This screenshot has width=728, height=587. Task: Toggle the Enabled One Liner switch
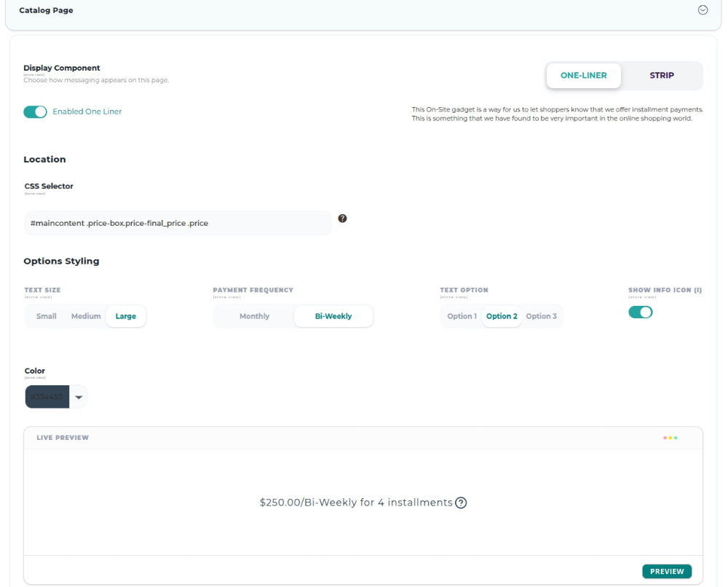[35, 112]
